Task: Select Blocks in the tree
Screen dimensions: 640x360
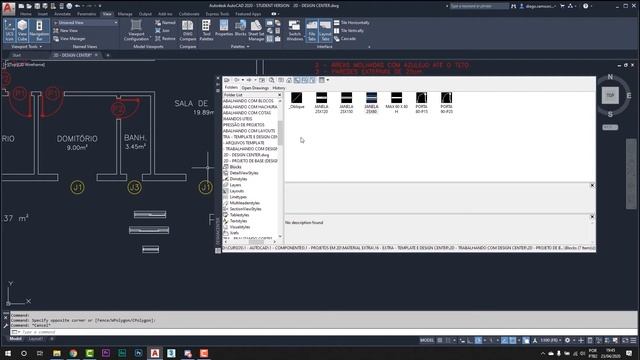Action: tap(236, 167)
